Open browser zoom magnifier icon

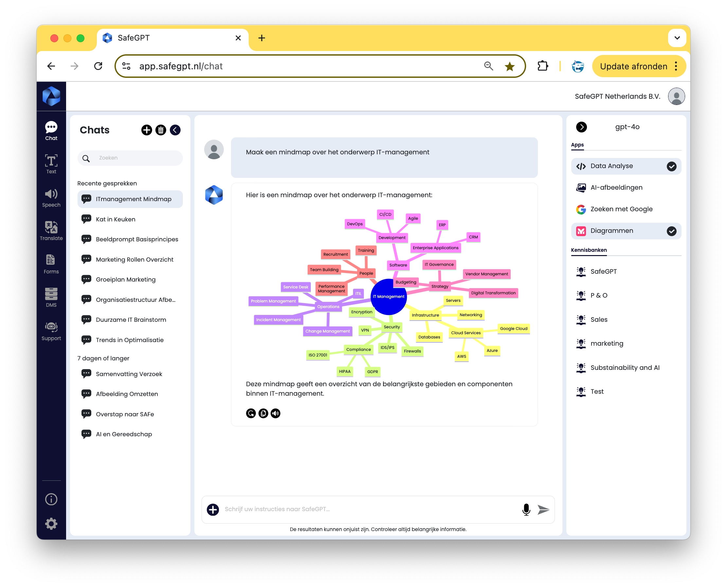[x=488, y=66]
